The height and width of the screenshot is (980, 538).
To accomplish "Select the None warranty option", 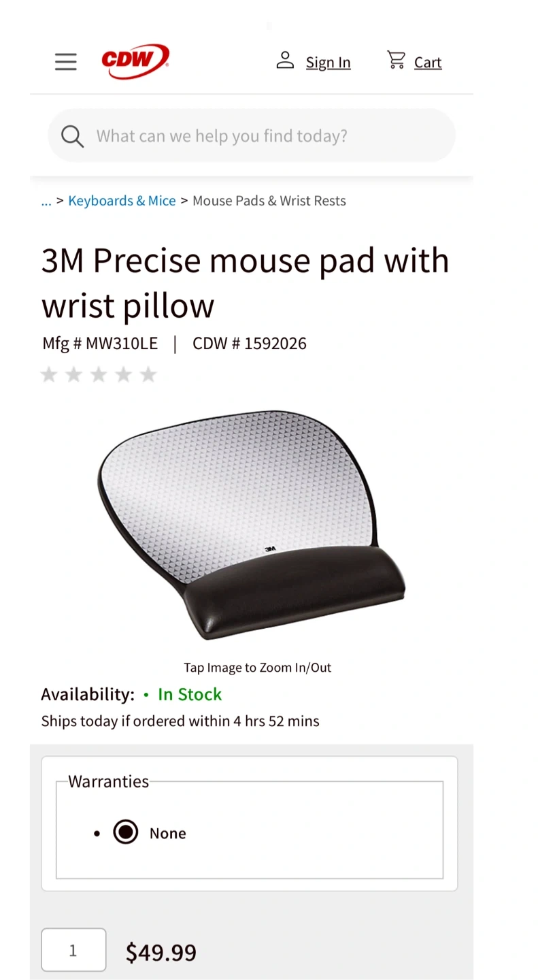I will [x=126, y=832].
